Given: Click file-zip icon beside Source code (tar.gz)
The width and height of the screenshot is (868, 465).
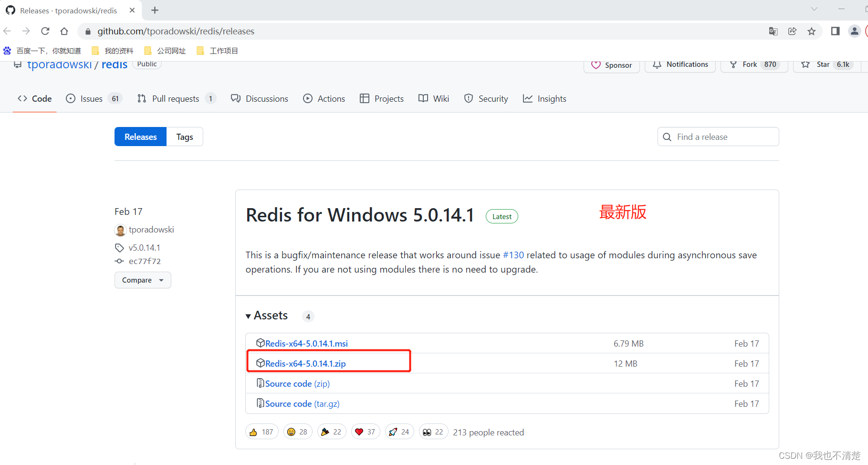Looking at the screenshot, I should [x=260, y=403].
